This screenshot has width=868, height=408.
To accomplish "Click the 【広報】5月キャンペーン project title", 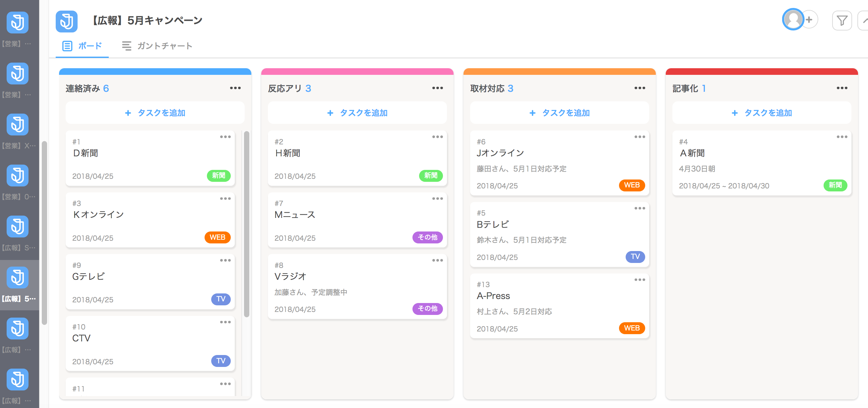I will [x=147, y=21].
